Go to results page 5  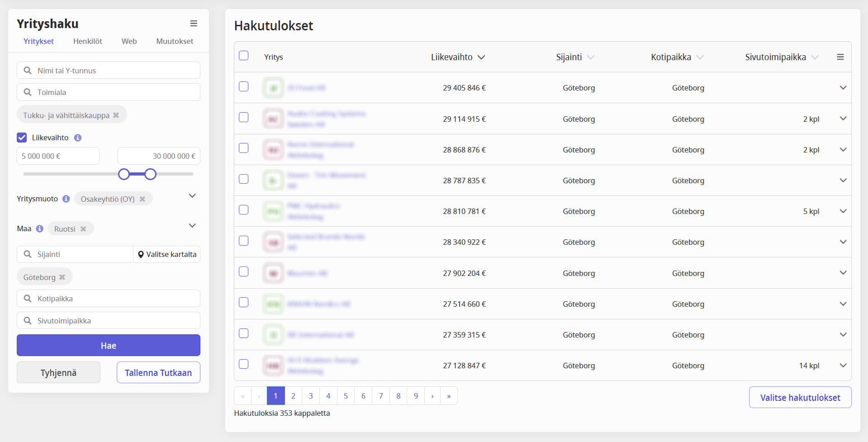click(346, 396)
